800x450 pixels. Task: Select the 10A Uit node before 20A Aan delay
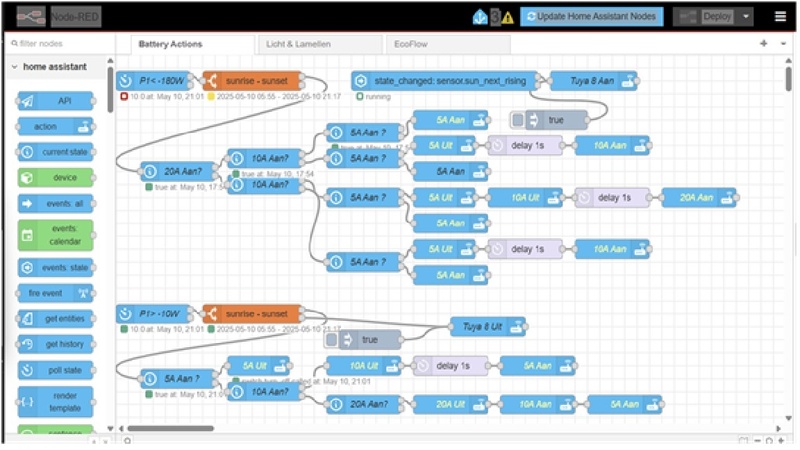pyautogui.click(x=526, y=197)
